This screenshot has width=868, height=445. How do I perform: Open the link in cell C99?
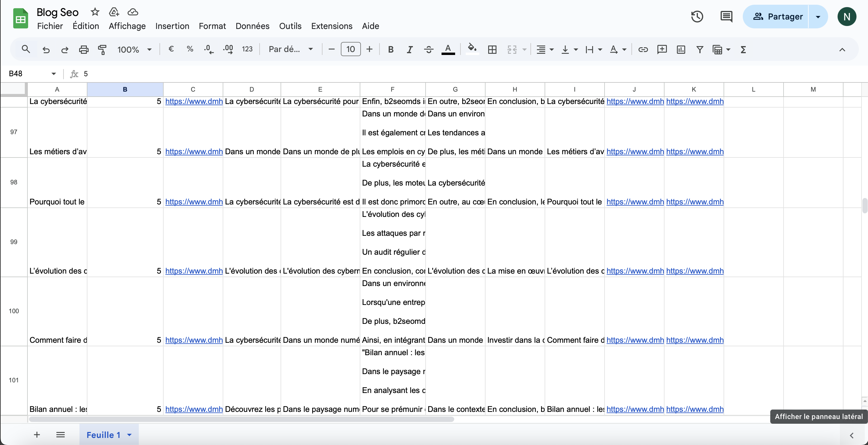[x=194, y=271]
